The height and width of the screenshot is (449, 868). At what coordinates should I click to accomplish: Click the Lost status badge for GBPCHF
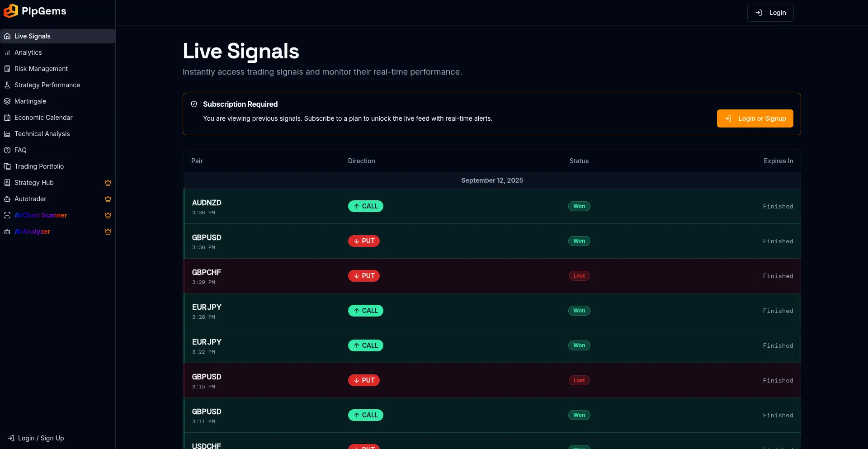tap(579, 276)
